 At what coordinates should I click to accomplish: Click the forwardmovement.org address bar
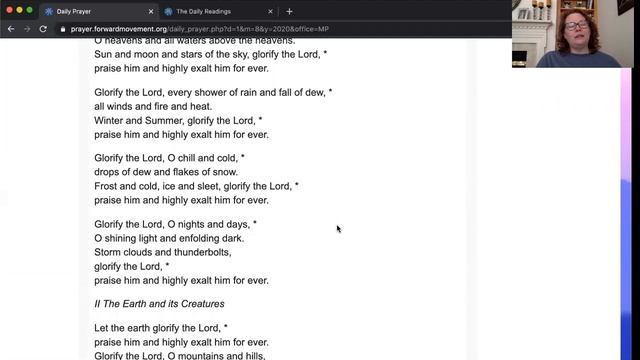click(x=282, y=29)
